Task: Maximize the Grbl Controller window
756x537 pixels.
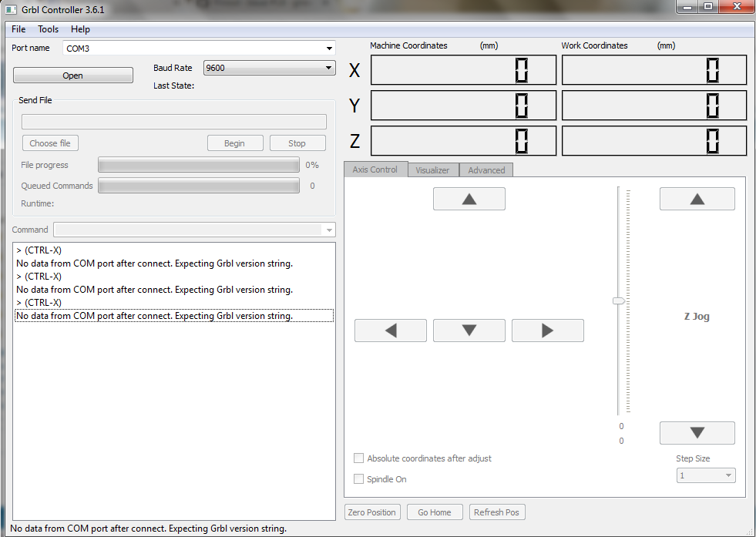Action: (708, 7)
